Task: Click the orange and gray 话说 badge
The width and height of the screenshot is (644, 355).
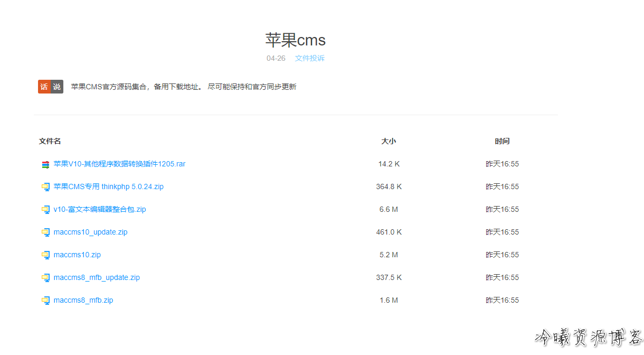Action: click(51, 87)
